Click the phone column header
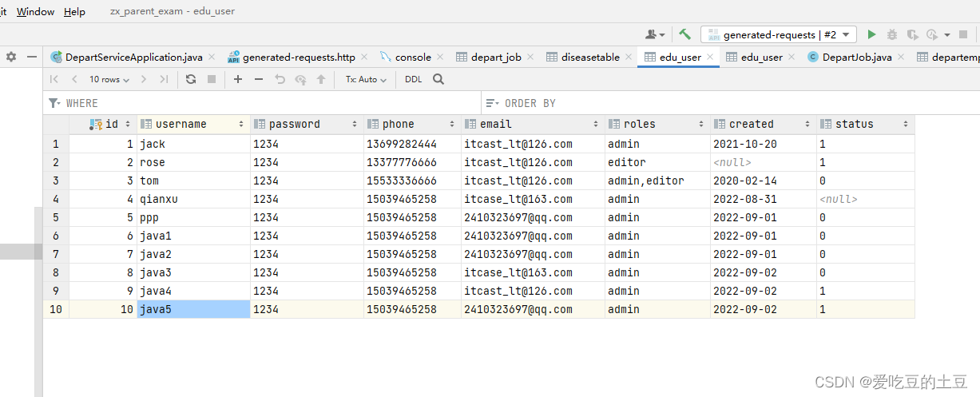980x397 pixels. click(x=412, y=124)
